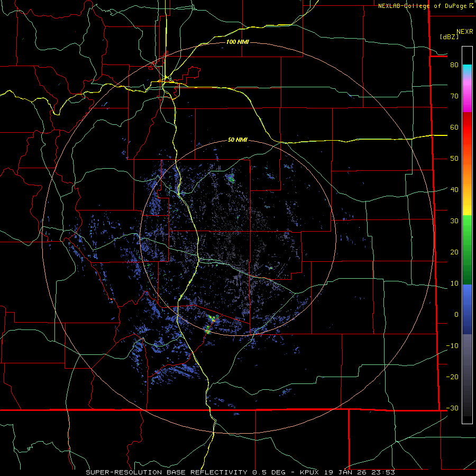Click the -30 dBZ scale value

(452, 408)
